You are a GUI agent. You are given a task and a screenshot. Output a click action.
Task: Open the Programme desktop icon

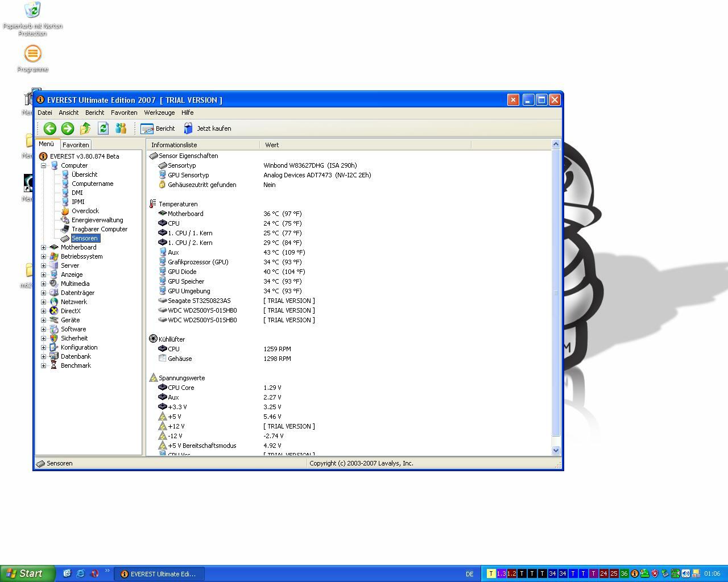(x=32, y=59)
